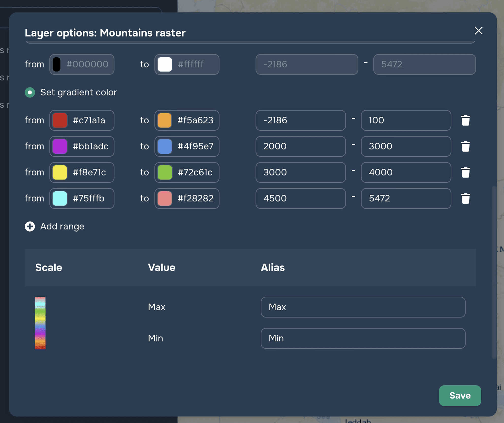
Task: Select the Set gradient color radio button
Action: pyautogui.click(x=30, y=92)
